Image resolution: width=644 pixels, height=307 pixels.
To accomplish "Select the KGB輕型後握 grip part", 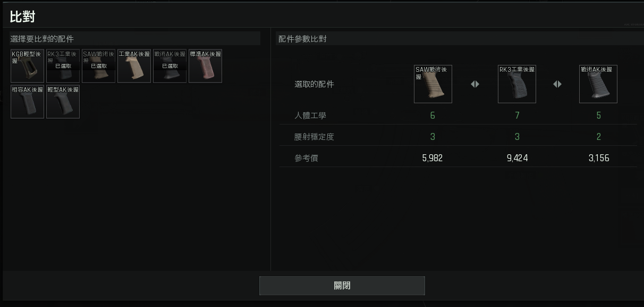I will [27, 66].
